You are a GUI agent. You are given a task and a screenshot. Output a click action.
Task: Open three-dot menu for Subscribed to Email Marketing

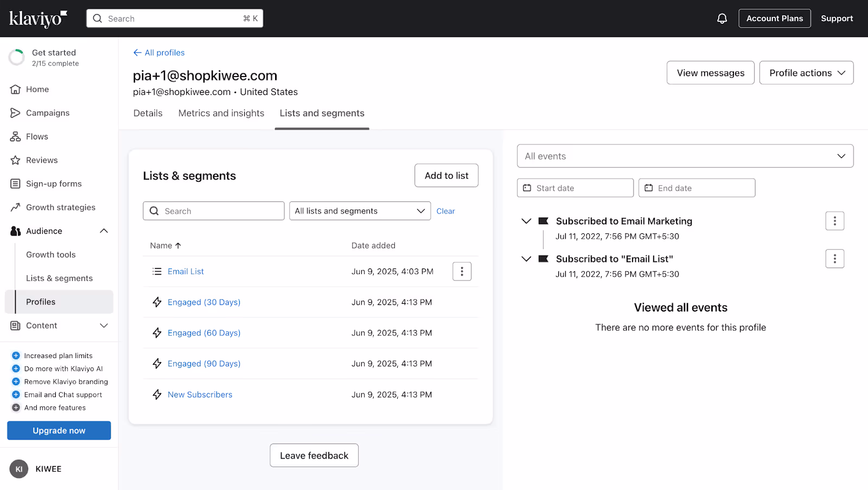835,221
